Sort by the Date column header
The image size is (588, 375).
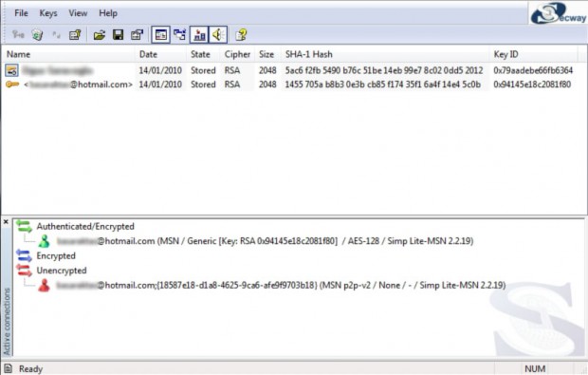[x=160, y=54]
